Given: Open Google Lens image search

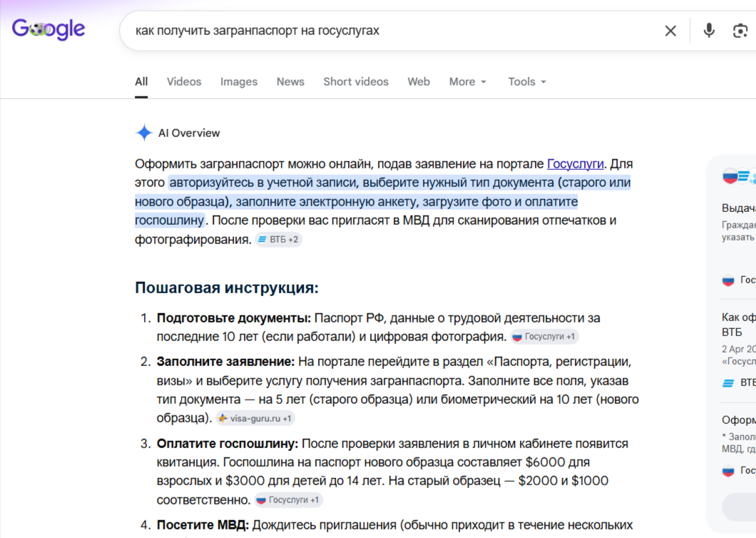Looking at the screenshot, I should pos(740,31).
